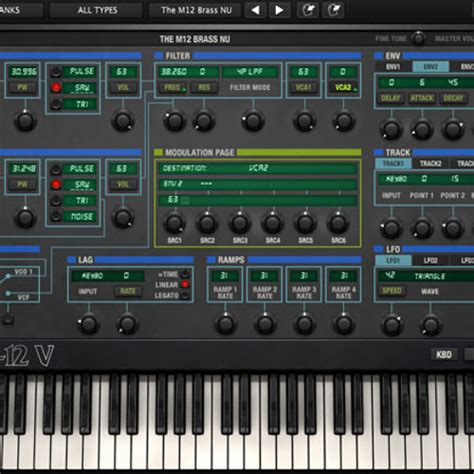Click the envelope DELAY button

pos(390,98)
